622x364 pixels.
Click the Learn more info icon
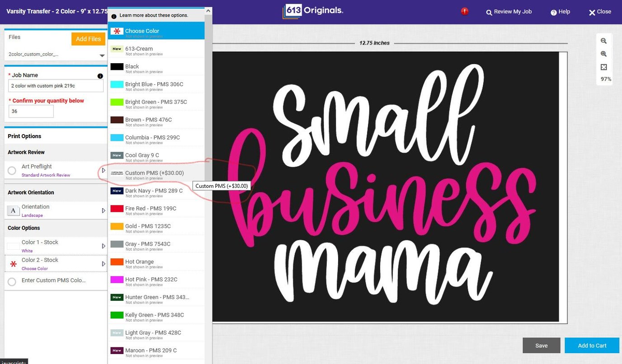(x=114, y=16)
